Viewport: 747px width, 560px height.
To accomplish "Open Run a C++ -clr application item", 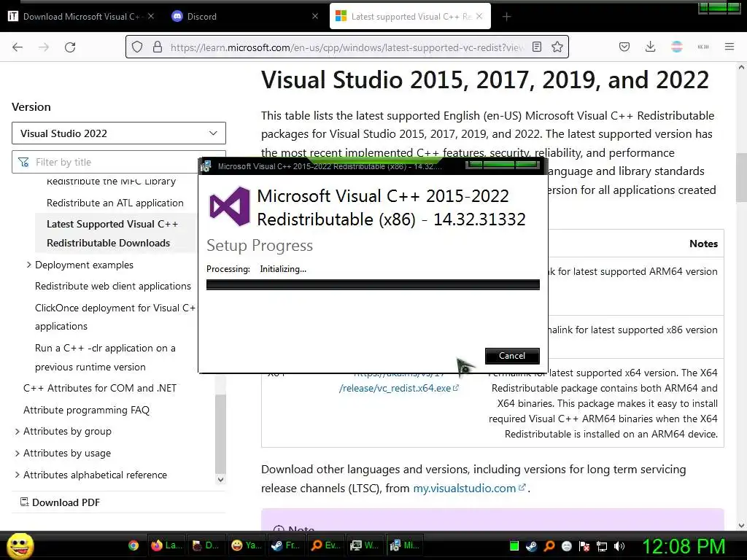I will (105, 357).
